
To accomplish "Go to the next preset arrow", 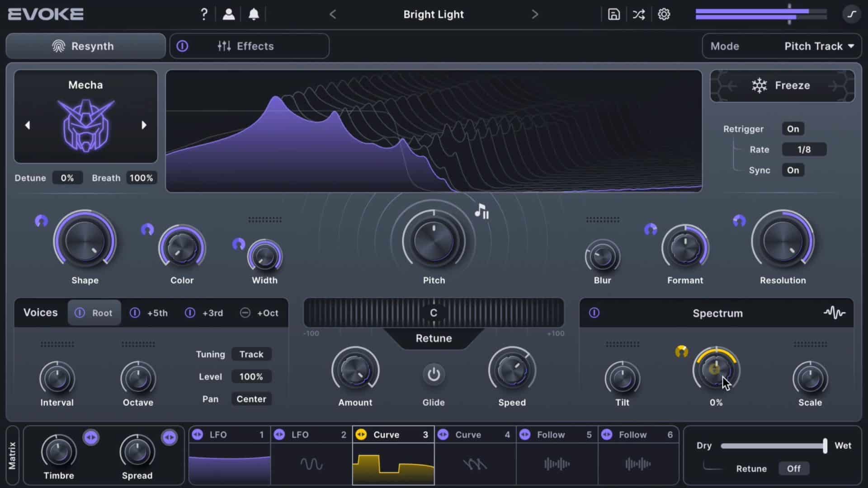I will pos(535,14).
